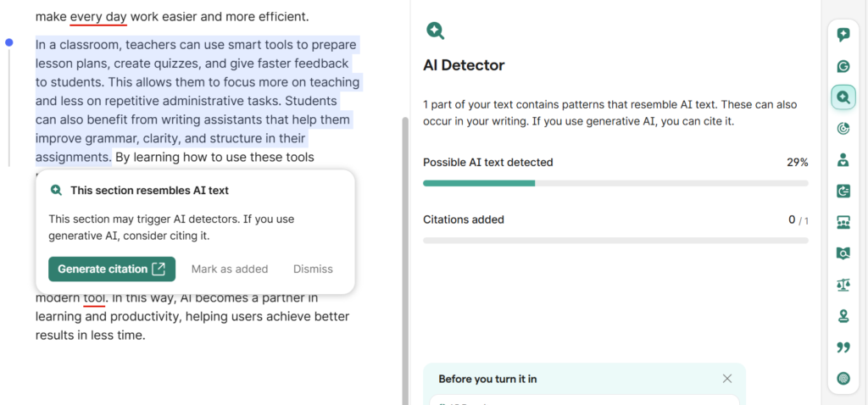This screenshot has height=405, width=868.
Task: Click the blue dot marker beside the paragraph
Action: pyautogui.click(x=9, y=42)
